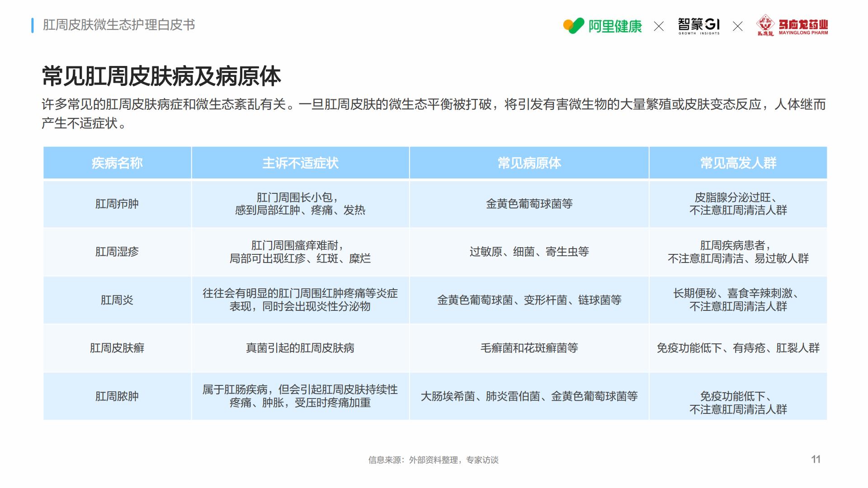Viewport: 868px width, 488px height.
Task: Click the column header 主诉不适症状
Action: [300, 163]
